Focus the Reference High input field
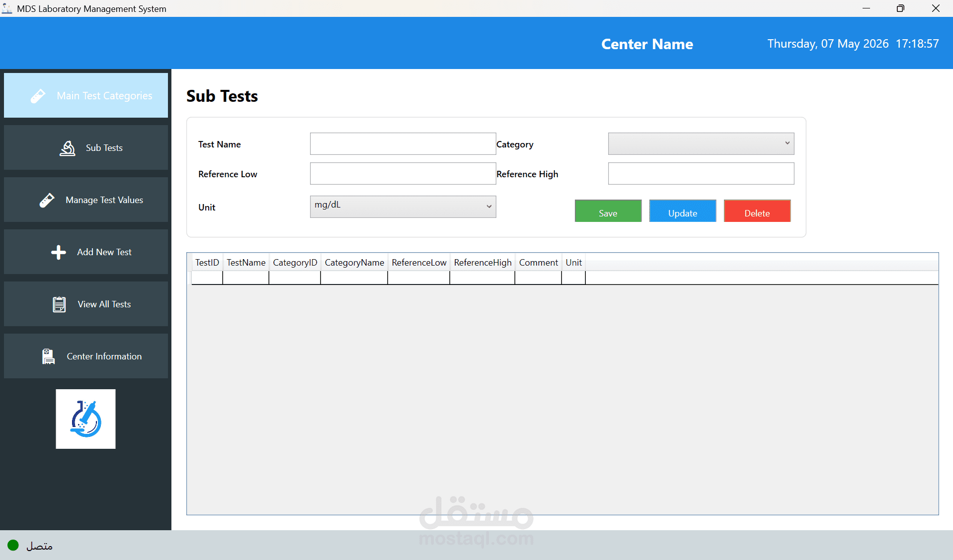953x560 pixels. [701, 173]
